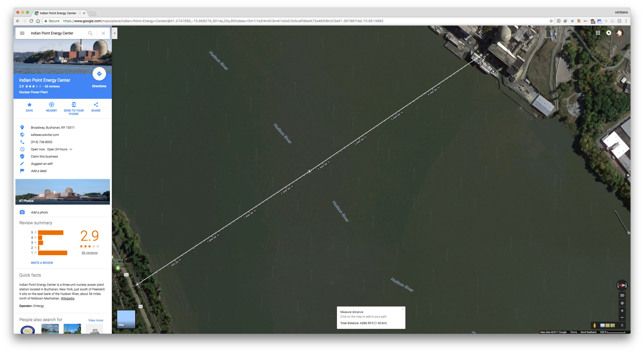Click the measurement start point marker
The height and width of the screenshot is (353, 644).
tap(137, 284)
